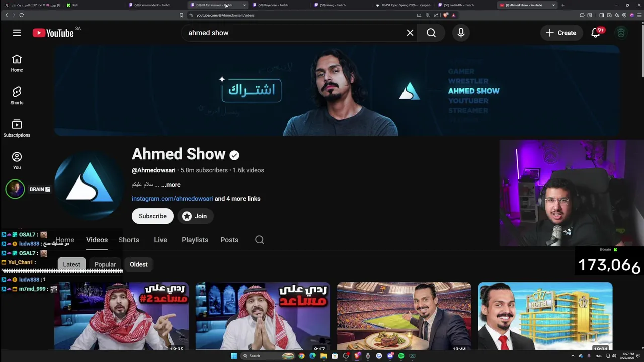Screen dimensions: 644x362
Task: Select the Latest sort chip
Action: [x=71, y=264]
